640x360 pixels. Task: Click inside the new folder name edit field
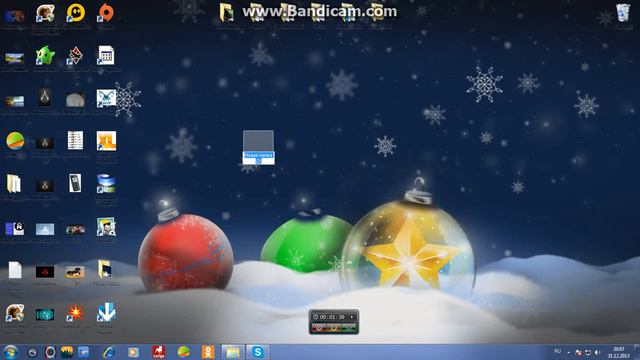point(258,158)
